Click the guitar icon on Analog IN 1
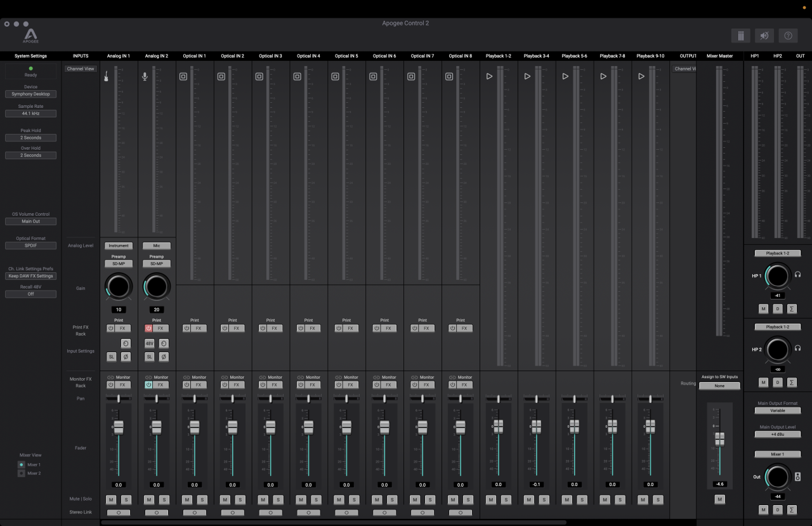 107,77
